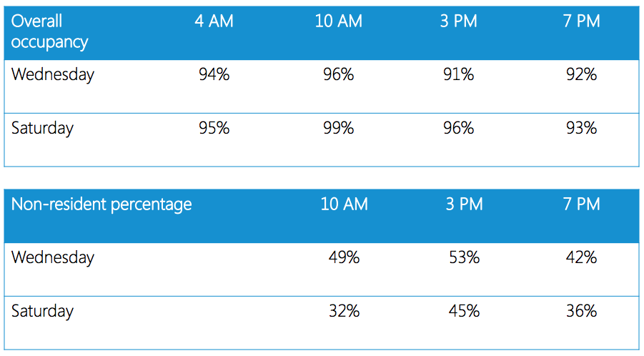Select the Wednesday row label in occupancy table

point(53,74)
